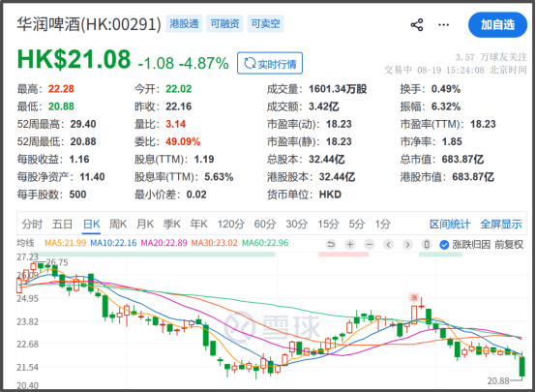Switch to the 60分 interval tab
Viewport: 536px width, 392px height.
[x=265, y=224]
